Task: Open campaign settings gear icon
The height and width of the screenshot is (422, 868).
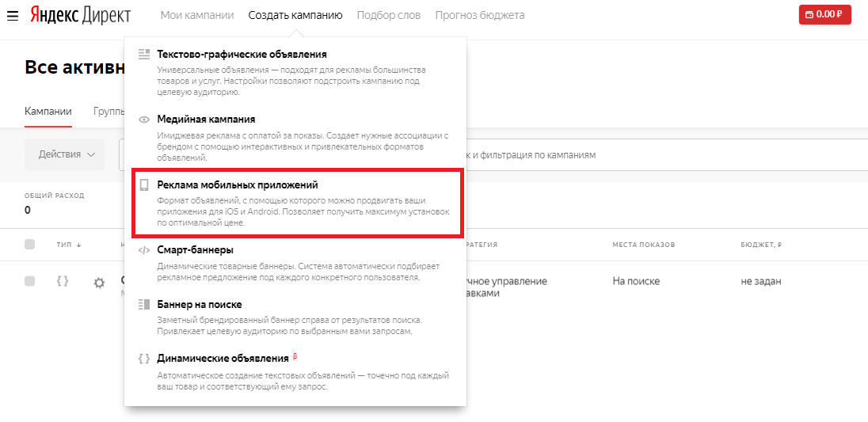Action: (x=99, y=283)
